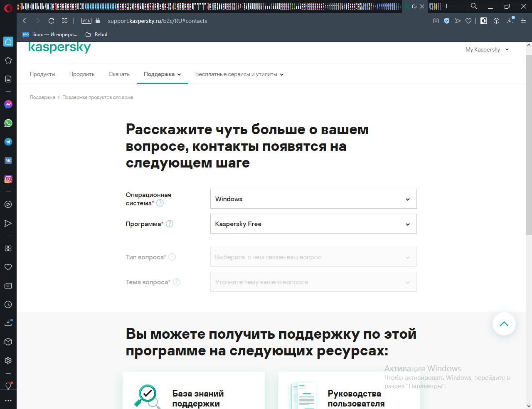Open the sidebar heart Pinboards icon

pos(8,267)
